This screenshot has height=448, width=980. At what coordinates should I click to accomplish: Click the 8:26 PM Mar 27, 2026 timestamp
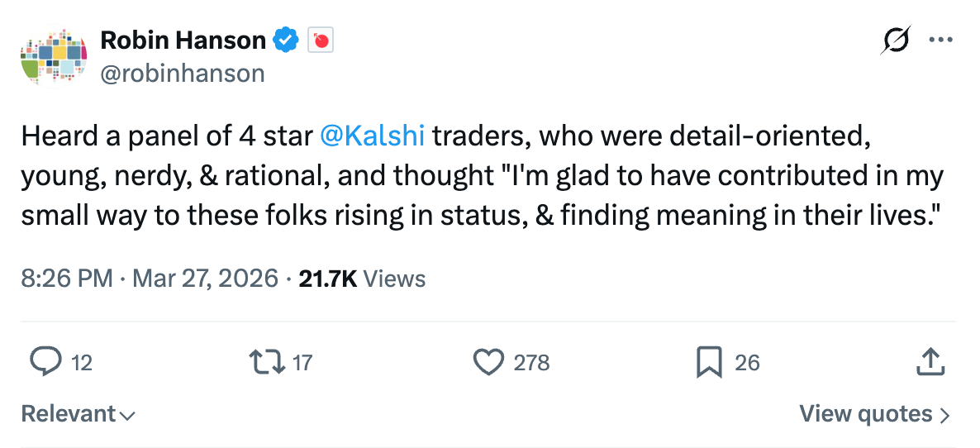pos(150,279)
